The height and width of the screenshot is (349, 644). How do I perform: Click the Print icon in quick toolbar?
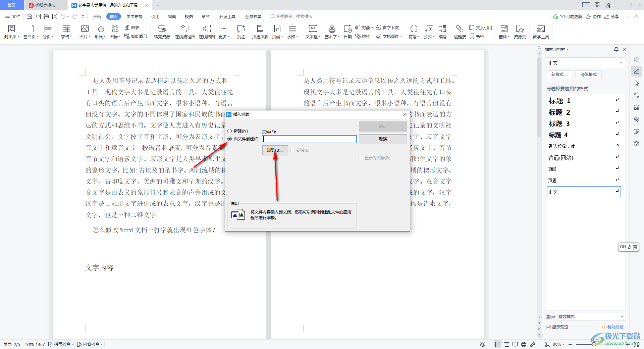[46, 16]
